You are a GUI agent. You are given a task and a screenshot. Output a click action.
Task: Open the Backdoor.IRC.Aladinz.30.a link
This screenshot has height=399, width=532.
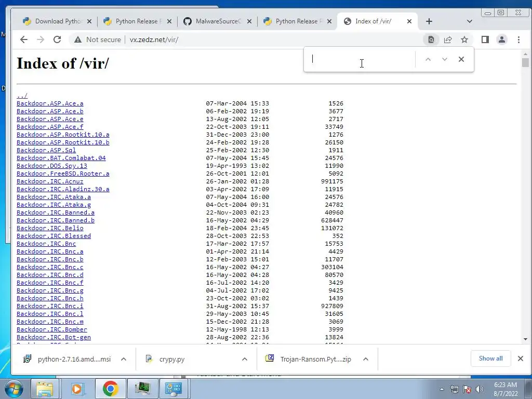click(63, 189)
